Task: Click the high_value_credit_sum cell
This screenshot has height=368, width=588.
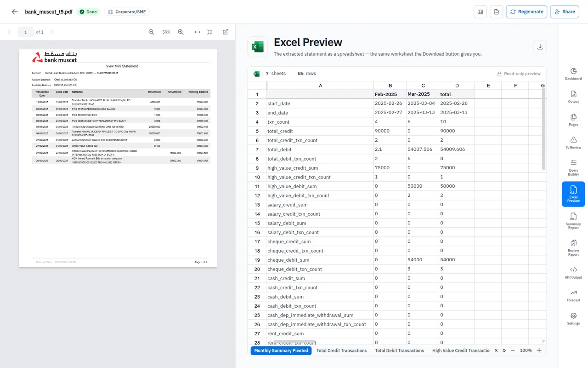Action: [320, 168]
